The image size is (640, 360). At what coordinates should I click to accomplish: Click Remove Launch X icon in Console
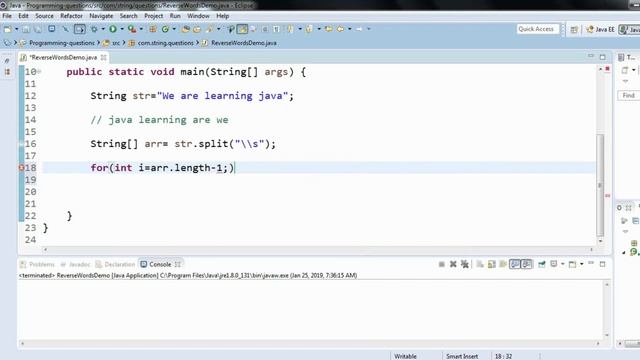pyautogui.click(x=453, y=264)
